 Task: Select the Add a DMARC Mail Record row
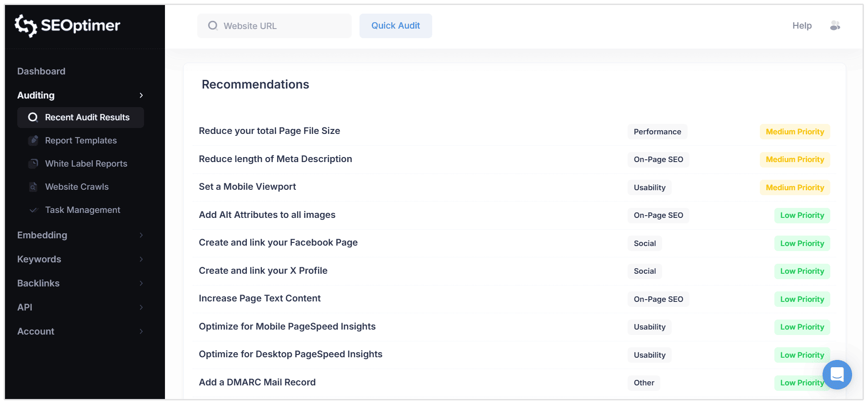pos(257,382)
